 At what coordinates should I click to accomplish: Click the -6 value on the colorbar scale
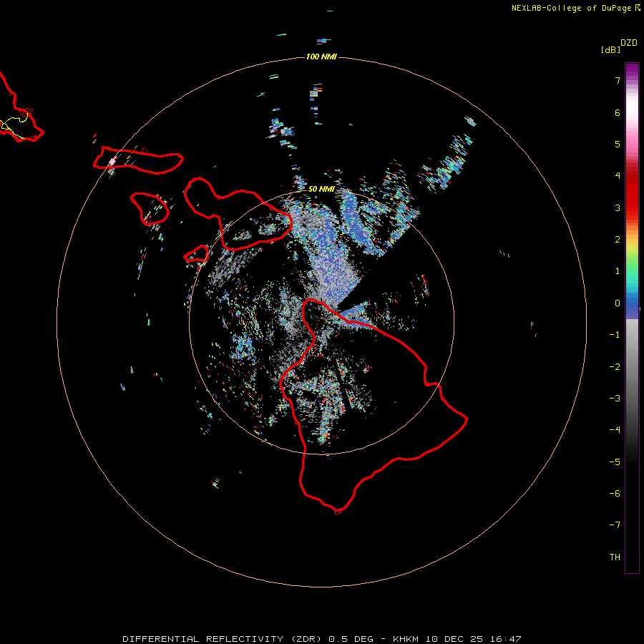[x=615, y=494]
